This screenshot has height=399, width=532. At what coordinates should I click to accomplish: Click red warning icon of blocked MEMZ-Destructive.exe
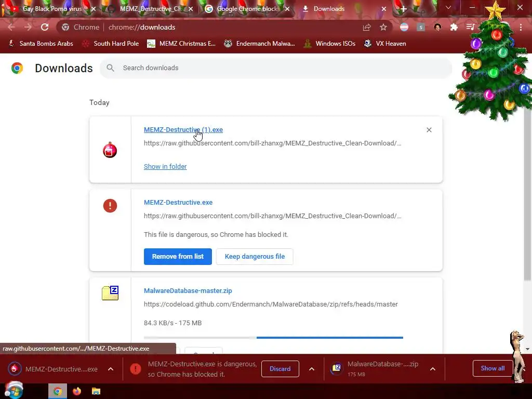pyautogui.click(x=110, y=206)
